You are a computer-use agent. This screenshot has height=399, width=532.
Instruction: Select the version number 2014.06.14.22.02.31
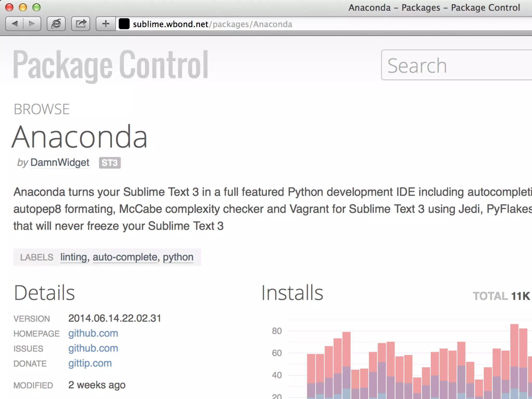(115, 318)
